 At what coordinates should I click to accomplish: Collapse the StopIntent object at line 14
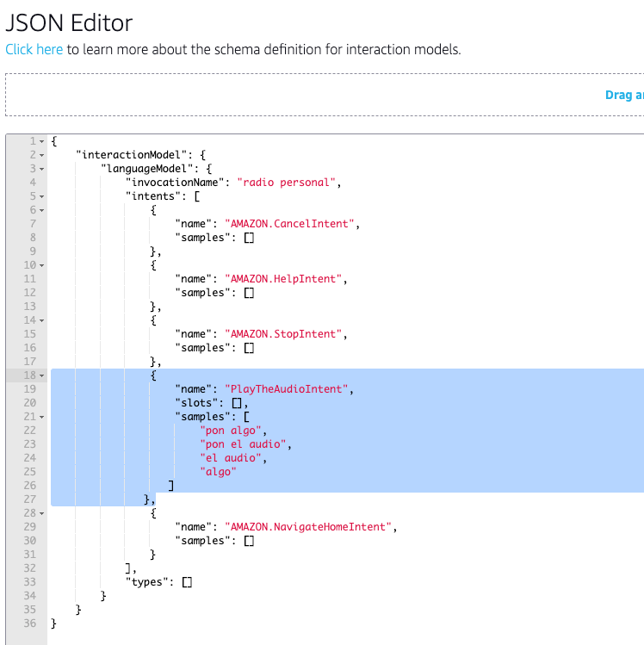(42, 320)
